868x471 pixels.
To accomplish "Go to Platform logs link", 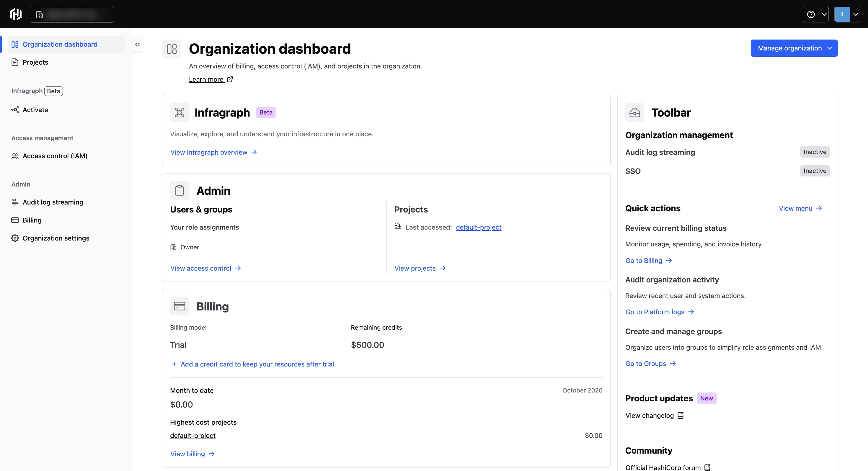I will click(x=660, y=312).
